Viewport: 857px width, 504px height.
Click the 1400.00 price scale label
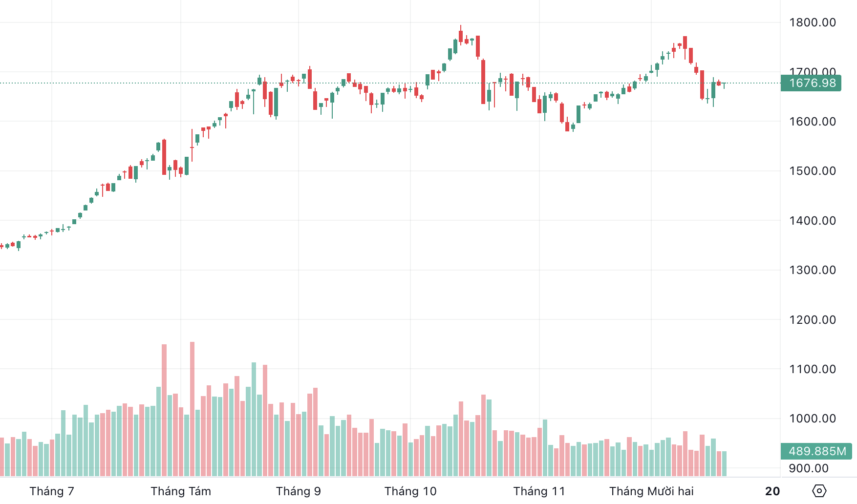click(x=813, y=221)
